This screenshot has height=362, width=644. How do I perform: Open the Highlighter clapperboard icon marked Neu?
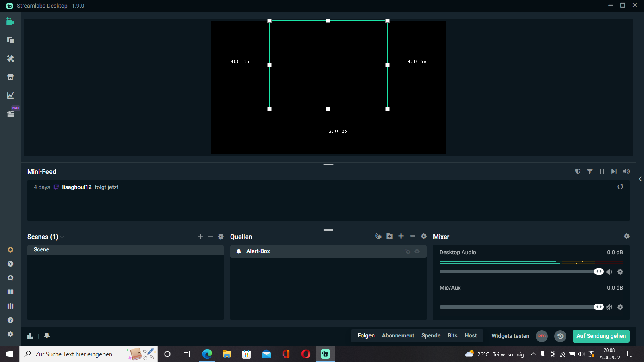(x=10, y=114)
